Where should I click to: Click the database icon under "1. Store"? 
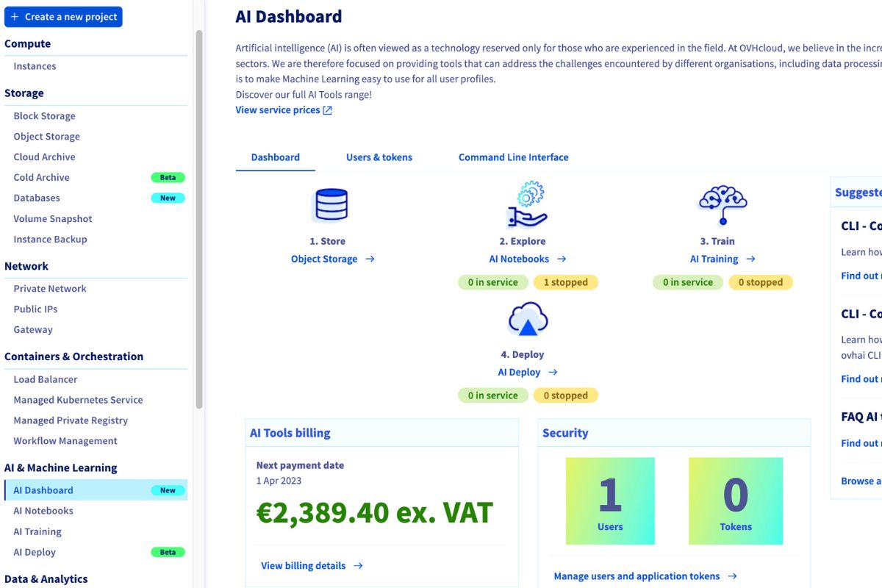tap(331, 204)
